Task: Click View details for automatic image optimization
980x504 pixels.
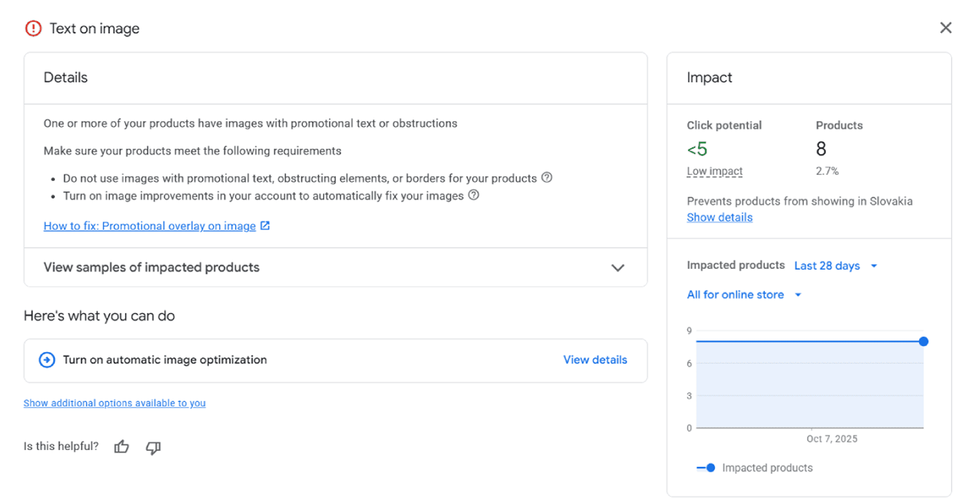Action: [595, 360]
